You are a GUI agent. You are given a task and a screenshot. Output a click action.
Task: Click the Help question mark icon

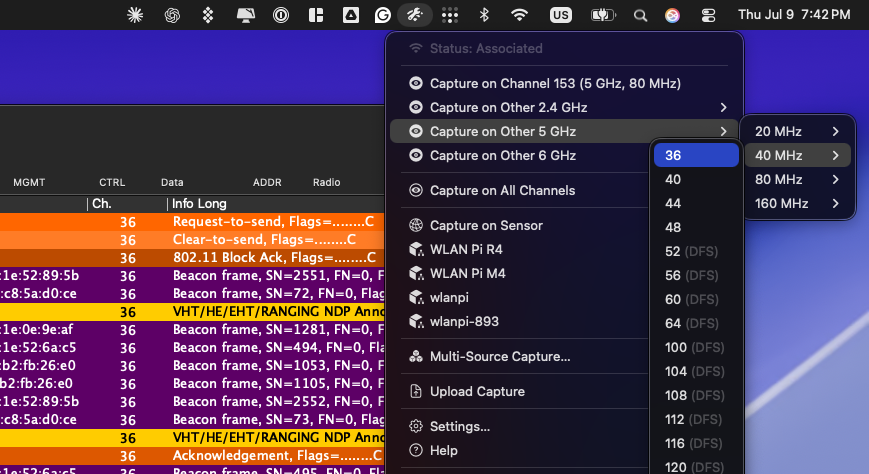click(416, 450)
